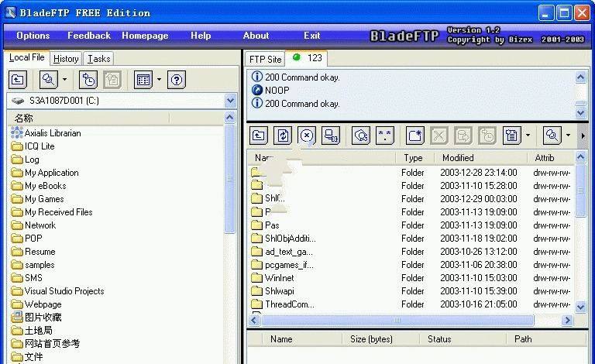595x364 pixels.
Task: Click the Status queue column header
Action: point(463,339)
